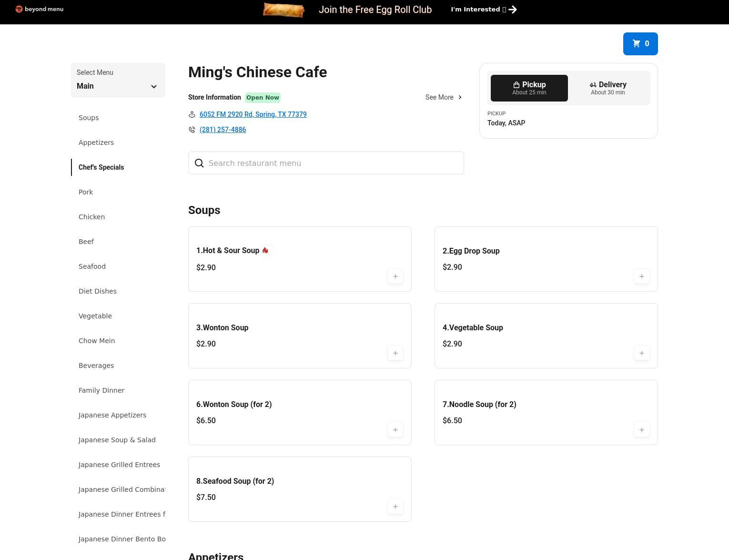Jump to Appetizers category
Viewport: 729px width, 560px height.
tap(96, 143)
